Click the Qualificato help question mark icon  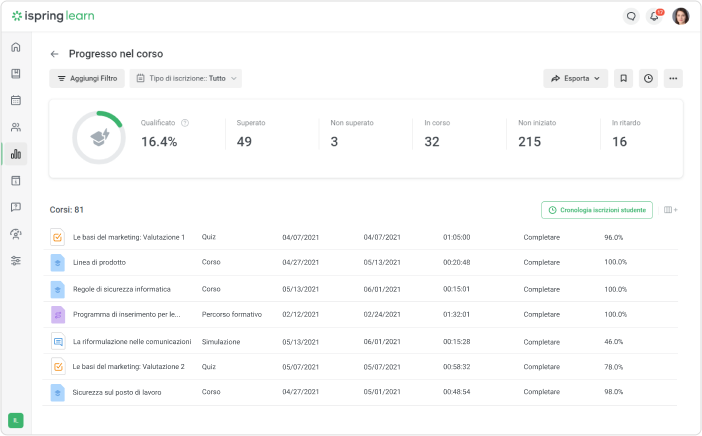pos(185,123)
